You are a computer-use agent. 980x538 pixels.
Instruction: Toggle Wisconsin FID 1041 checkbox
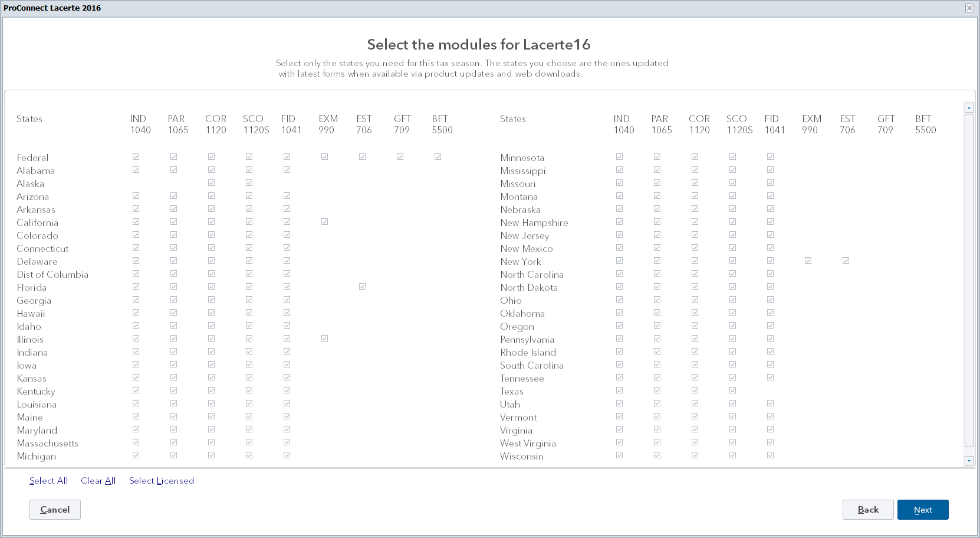[x=771, y=455]
